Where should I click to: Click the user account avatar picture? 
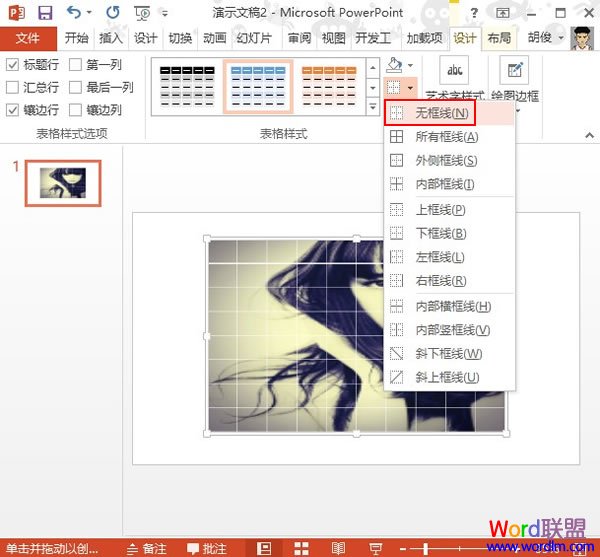582,38
